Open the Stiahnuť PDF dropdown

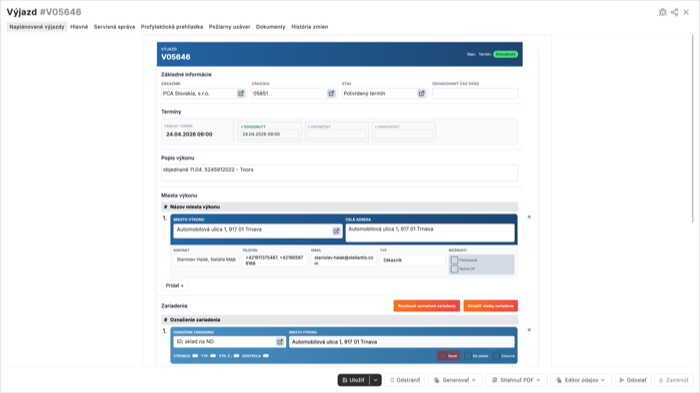pos(516,380)
